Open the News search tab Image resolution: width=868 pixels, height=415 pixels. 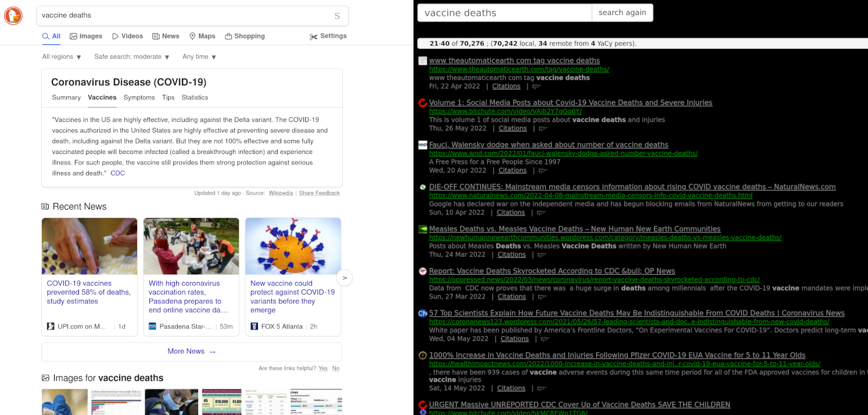point(166,36)
